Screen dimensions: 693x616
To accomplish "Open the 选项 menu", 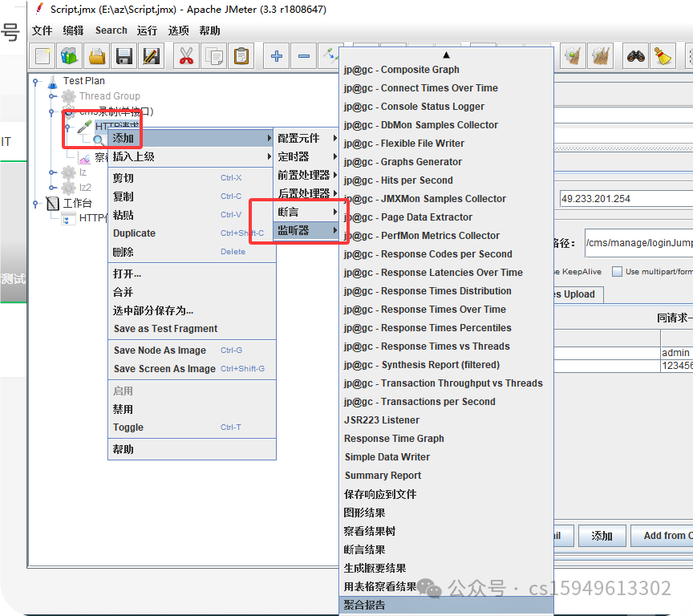I will tap(178, 30).
